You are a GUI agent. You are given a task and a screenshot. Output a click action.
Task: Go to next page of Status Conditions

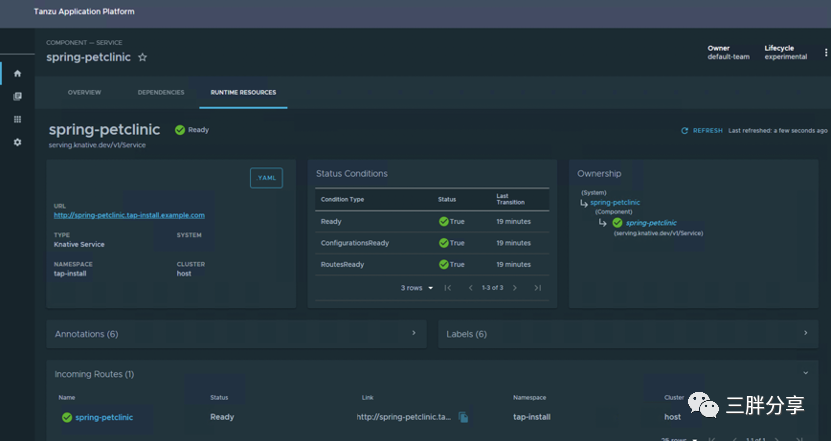pyautogui.click(x=515, y=288)
